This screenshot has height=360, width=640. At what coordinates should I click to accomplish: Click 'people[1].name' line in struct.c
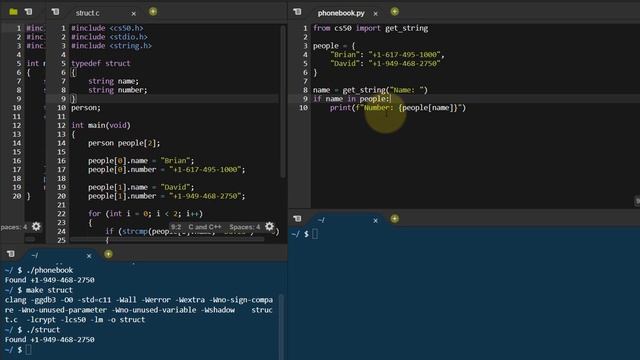tap(141, 187)
